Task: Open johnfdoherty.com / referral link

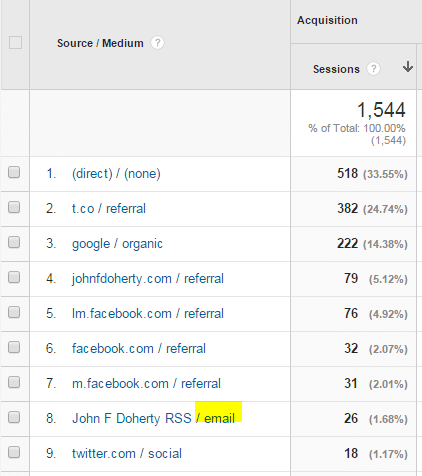Action: coord(148,279)
